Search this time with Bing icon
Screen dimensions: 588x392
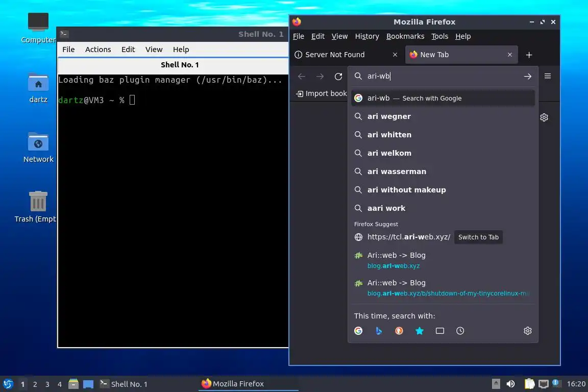pyautogui.click(x=379, y=331)
